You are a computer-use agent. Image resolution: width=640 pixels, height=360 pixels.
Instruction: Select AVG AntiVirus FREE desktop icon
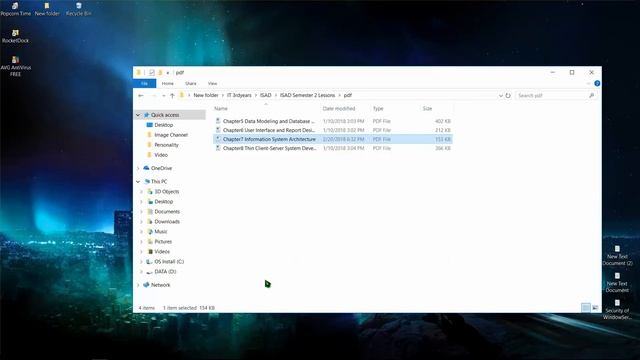[x=16, y=67]
